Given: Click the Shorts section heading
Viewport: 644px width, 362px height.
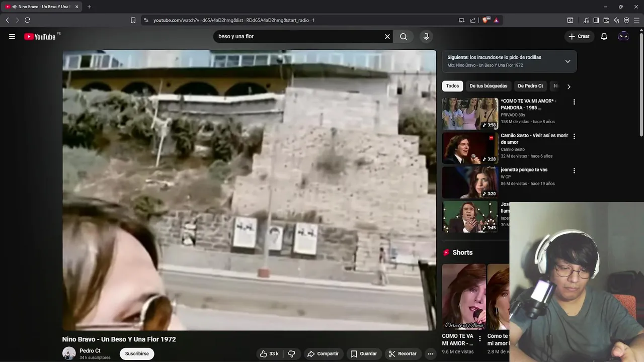Looking at the screenshot, I should 462,252.
